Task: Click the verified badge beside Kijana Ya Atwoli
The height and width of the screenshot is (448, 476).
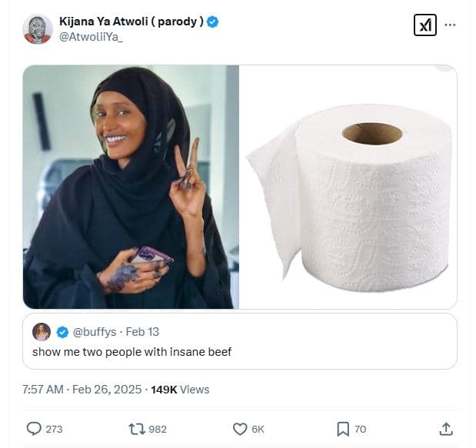Action: pos(213,22)
